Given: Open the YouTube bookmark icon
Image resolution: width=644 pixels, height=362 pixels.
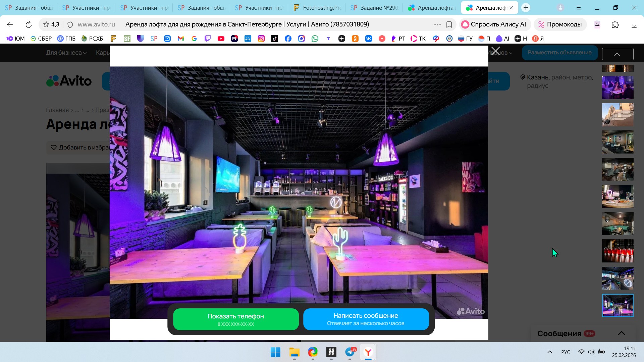Looking at the screenshot, I should tap(221, 39).
